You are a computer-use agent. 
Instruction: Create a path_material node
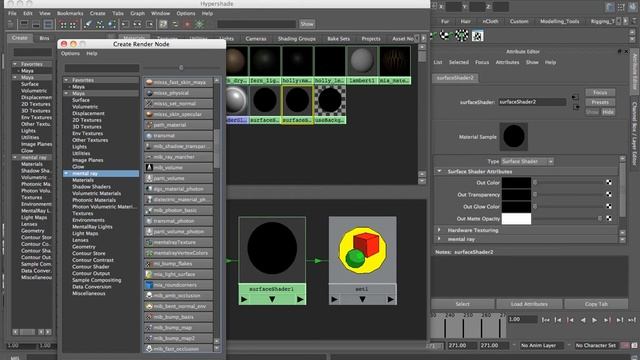point(178,125)
